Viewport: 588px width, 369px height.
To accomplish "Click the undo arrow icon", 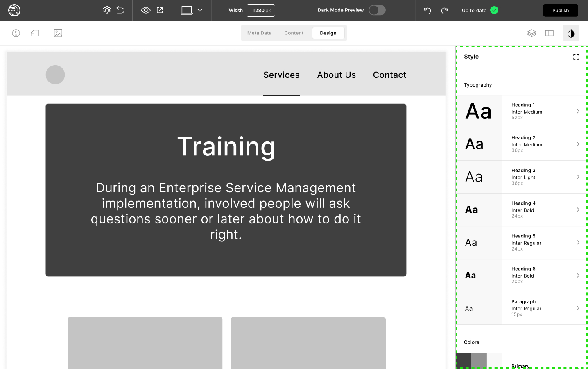I will pos(427,10).
